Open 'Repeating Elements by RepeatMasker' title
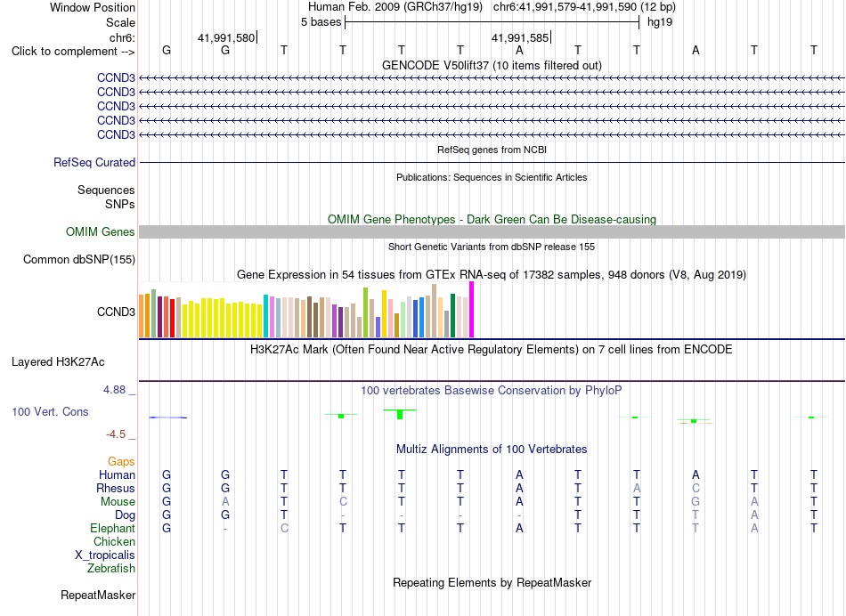 [492, 582]
